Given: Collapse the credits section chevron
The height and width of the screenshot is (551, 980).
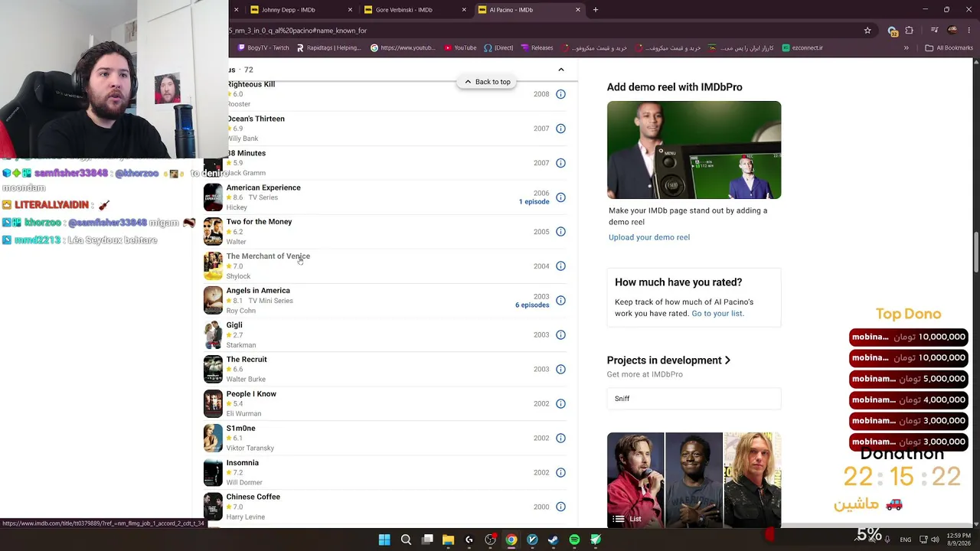Looking at the screenshot, I should [561, 70].
